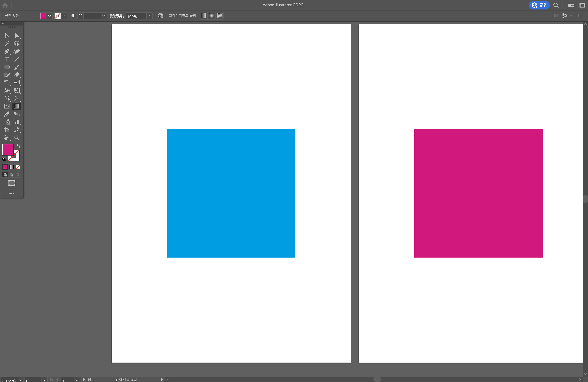
Task: Swap fill and stroke colors
Action: [x=18, y=146]
